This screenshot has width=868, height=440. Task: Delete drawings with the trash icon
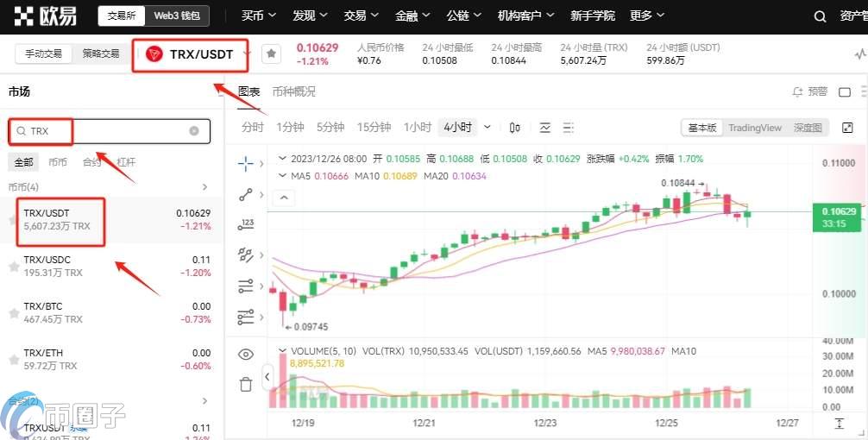coord(246,384)
